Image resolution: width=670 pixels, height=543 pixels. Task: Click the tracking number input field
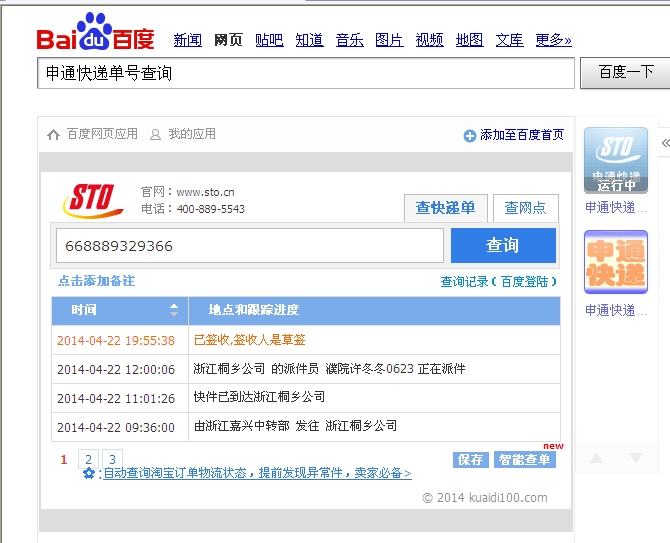250,246
